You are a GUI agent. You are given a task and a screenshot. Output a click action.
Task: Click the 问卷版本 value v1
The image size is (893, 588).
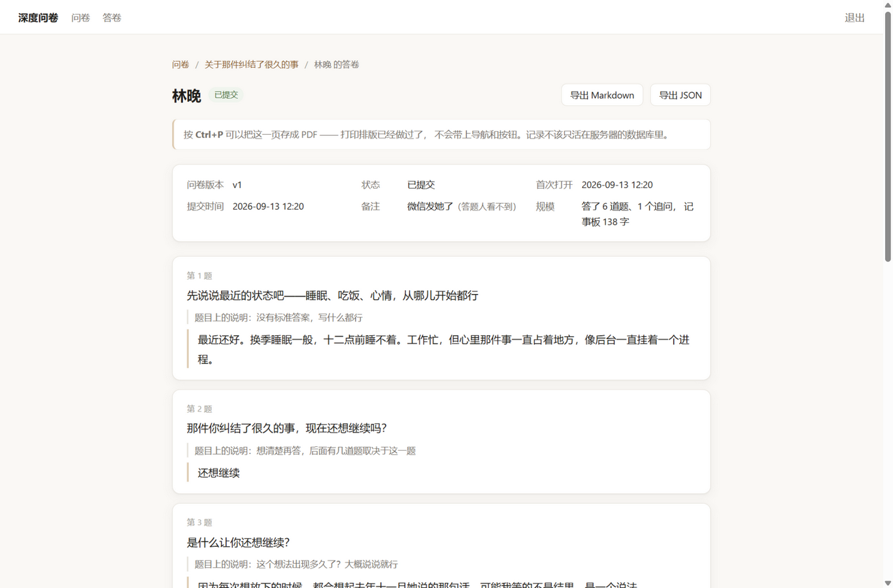(237, 185)
